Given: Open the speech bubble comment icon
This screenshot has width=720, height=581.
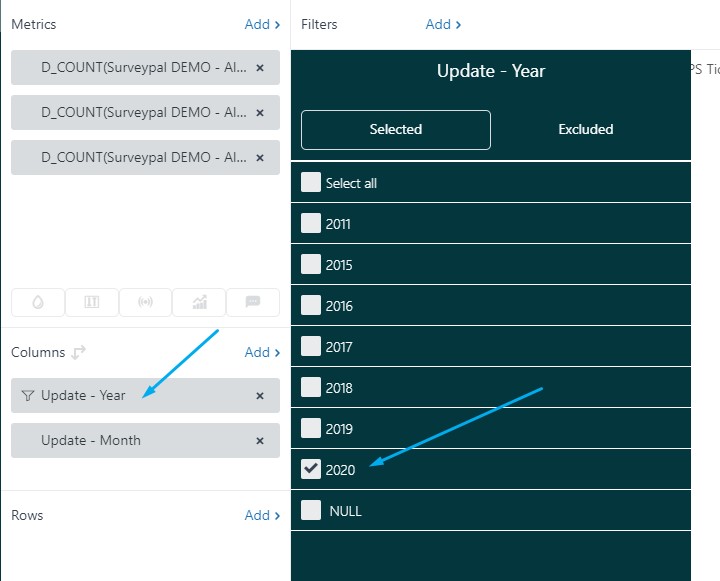Looking at the screenshot, I should pos(253,302).
